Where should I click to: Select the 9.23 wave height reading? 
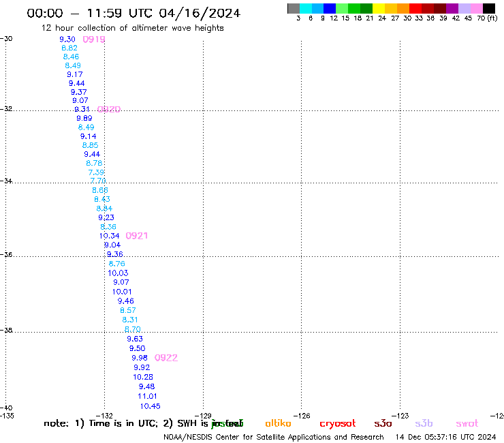(x=106, y=217)
